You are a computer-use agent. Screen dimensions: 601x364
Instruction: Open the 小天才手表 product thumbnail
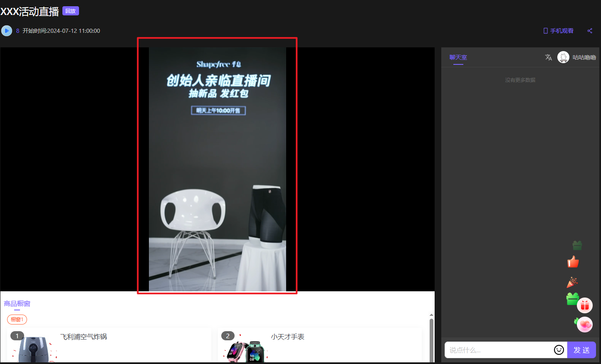(245, 350)
